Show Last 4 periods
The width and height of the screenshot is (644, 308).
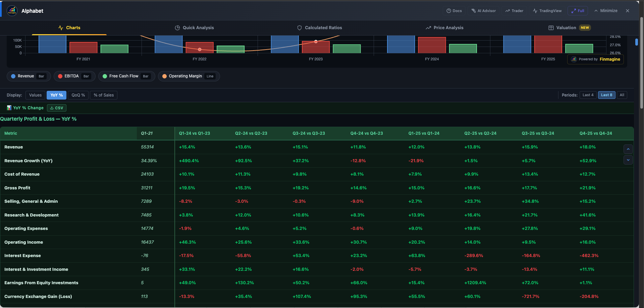click(588, 95)
